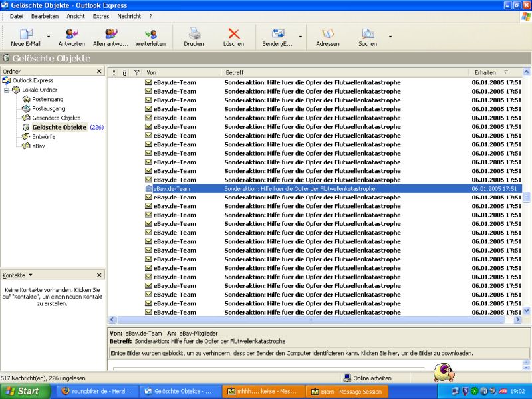Open the Bearbeiten menu
The width and height of the screenshot is (532, 399).
tap(45, 16)
